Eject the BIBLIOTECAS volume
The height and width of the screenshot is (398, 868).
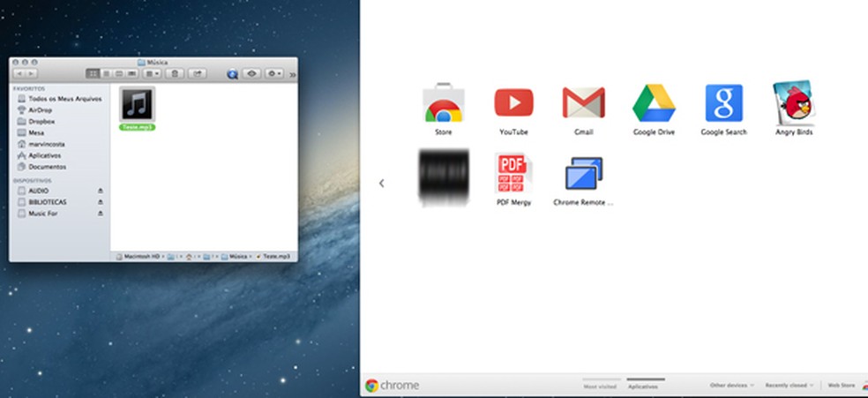point(101,202)
